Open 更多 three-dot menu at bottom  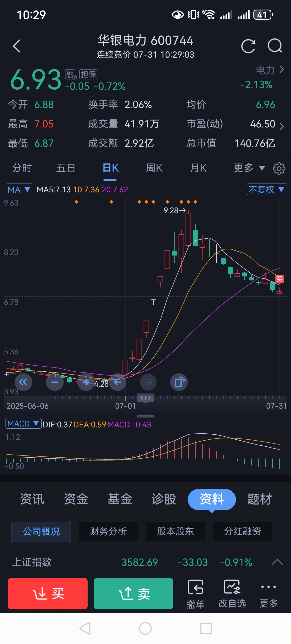click(x=269, y=594)
